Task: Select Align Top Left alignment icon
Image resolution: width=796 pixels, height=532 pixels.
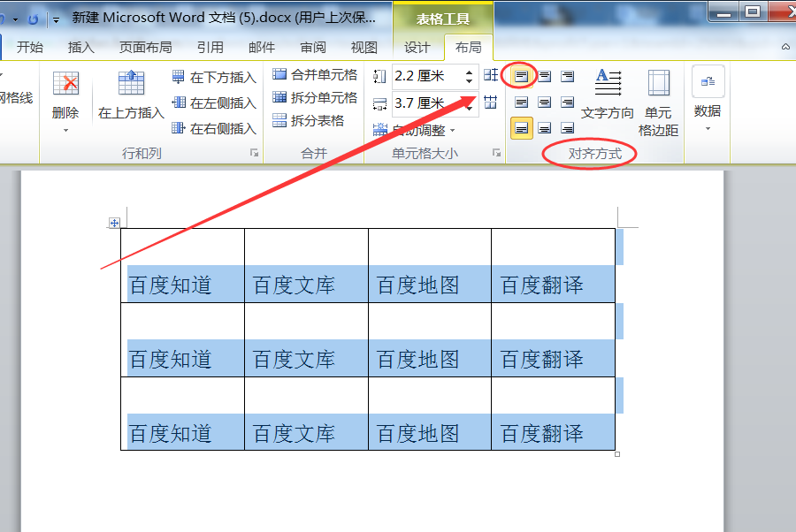Action: pyautogui.click(x=521, y=76)
